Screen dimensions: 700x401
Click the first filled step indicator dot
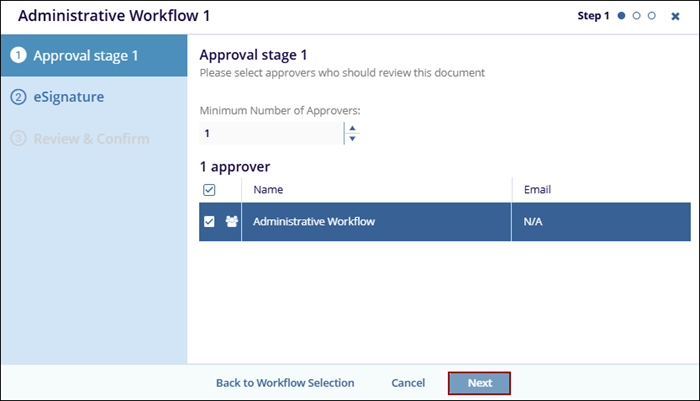tap(622, 16)
